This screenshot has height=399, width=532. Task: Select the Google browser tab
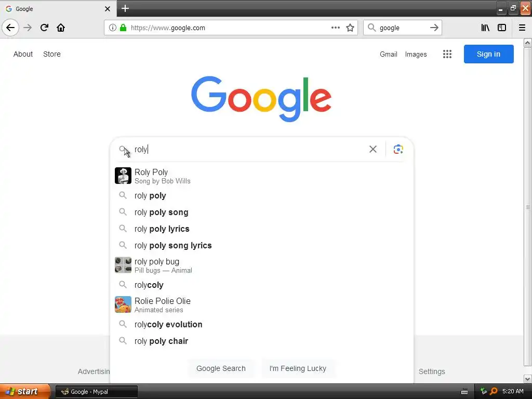pos(58,9)
